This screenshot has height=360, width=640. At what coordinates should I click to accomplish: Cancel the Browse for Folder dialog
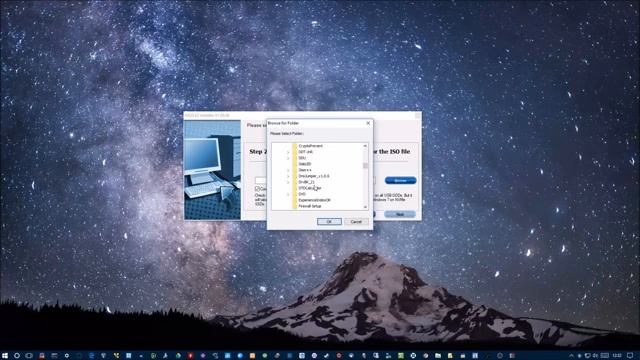[x=356, y=222]
